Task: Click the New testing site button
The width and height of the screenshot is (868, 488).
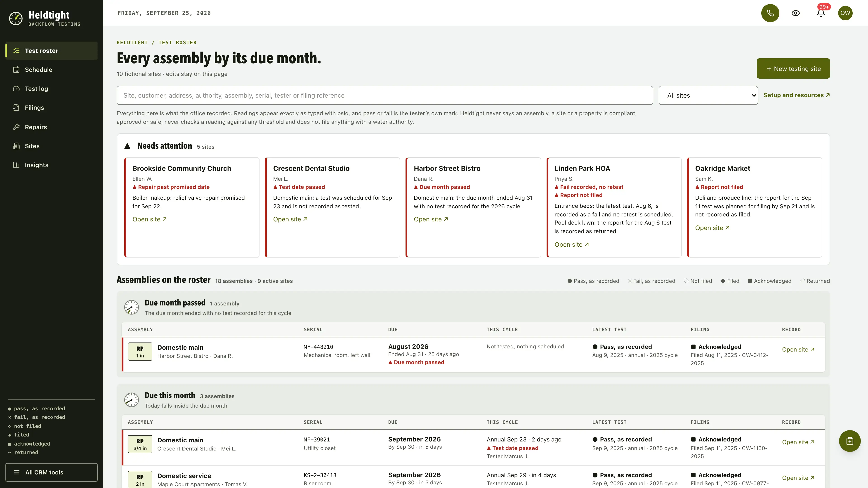Action: pos(793,69)
